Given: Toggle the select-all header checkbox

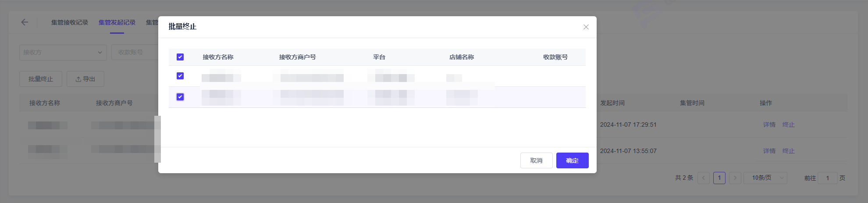Looking at the screenshot, I should point(180,57).
